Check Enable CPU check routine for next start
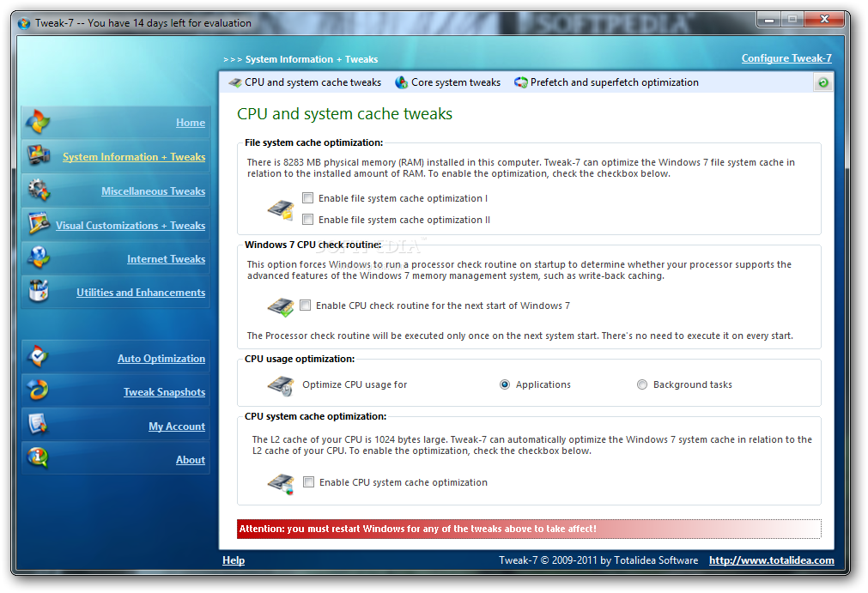Viewport: 868px width, 593px height. pyautogui.click(x=305, y=306)
